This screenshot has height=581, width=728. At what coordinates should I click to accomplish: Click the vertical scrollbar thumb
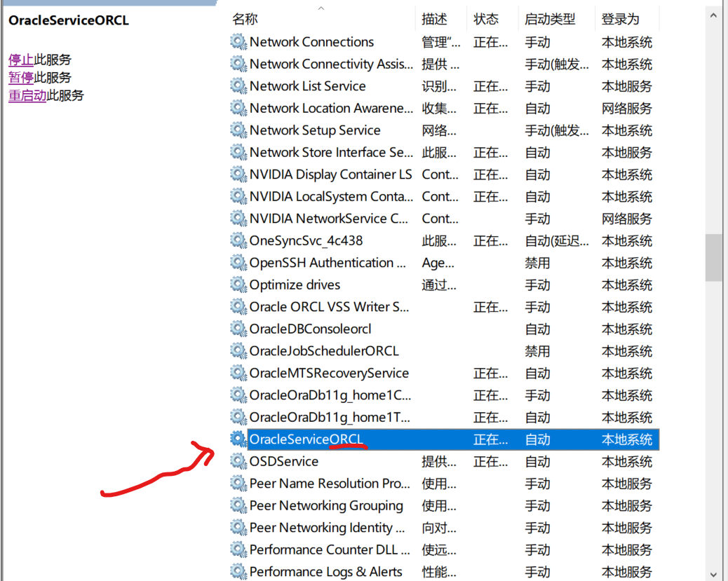(x=713, y=258)
